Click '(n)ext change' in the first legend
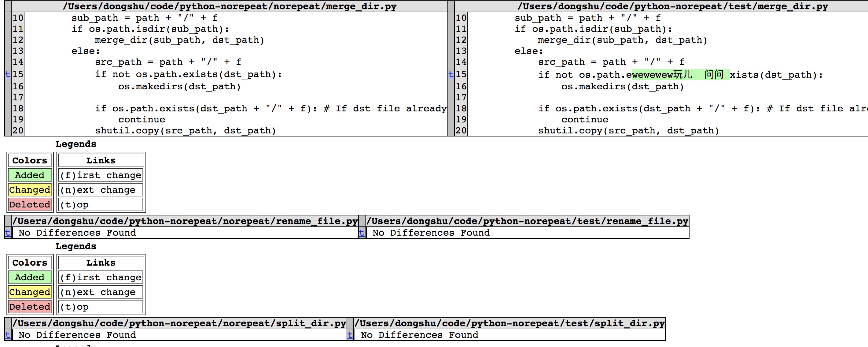Viewport: 868px width, 347px height. tap(98, 190)
